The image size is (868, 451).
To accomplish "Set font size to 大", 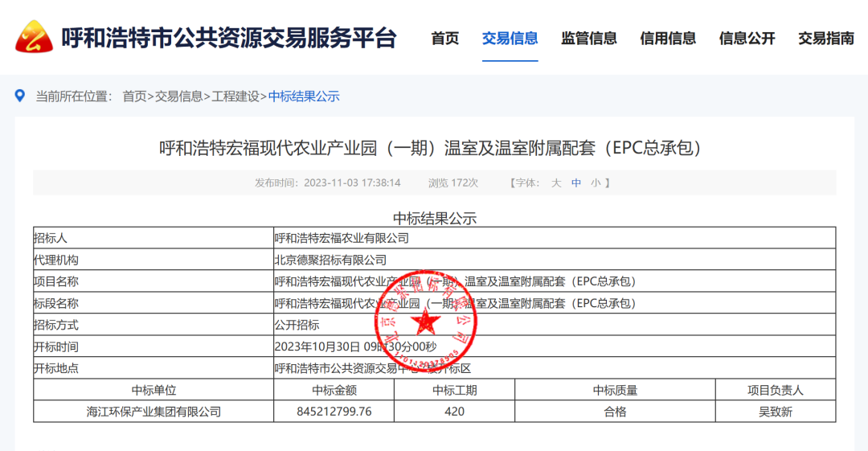I will (556, 183).
